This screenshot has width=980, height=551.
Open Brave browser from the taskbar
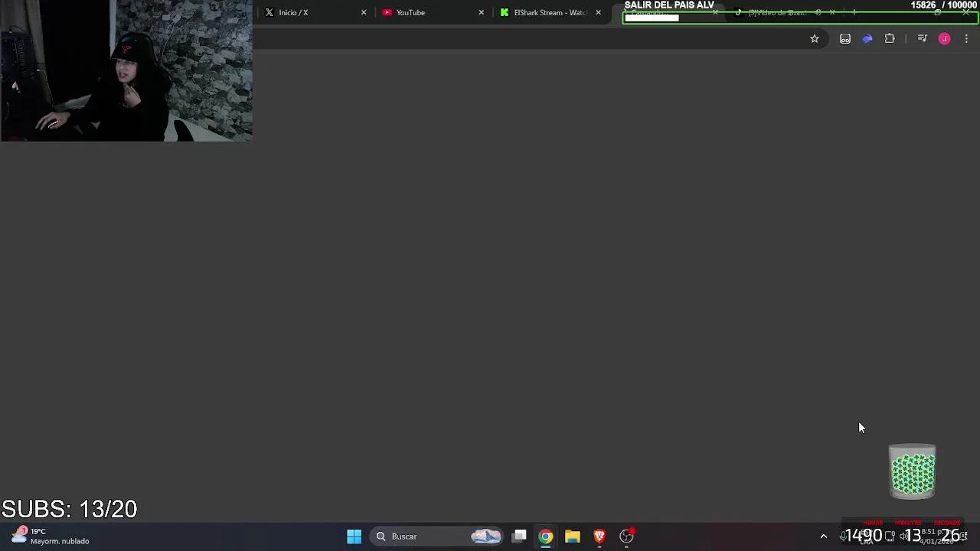[599, 536]
